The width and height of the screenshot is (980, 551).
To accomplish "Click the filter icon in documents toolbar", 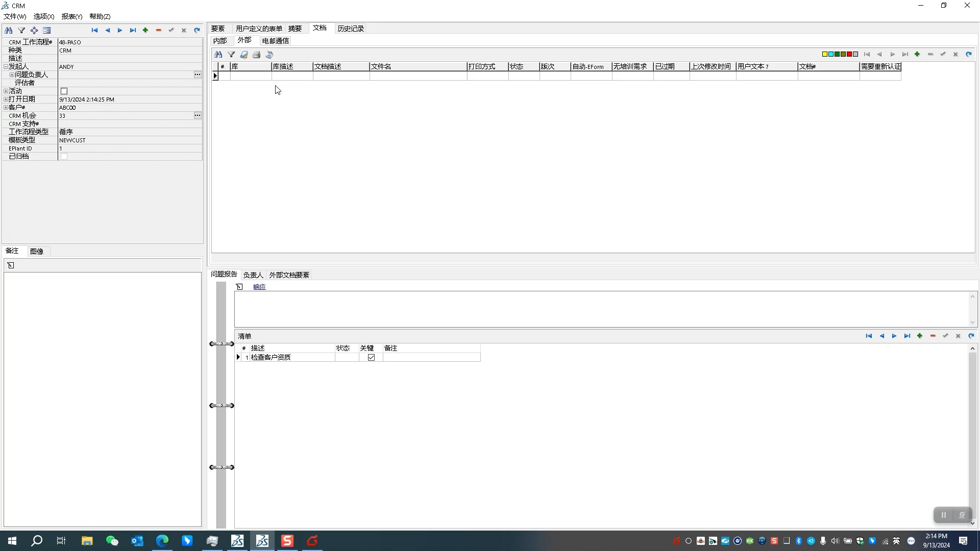I will coord(231,55).
